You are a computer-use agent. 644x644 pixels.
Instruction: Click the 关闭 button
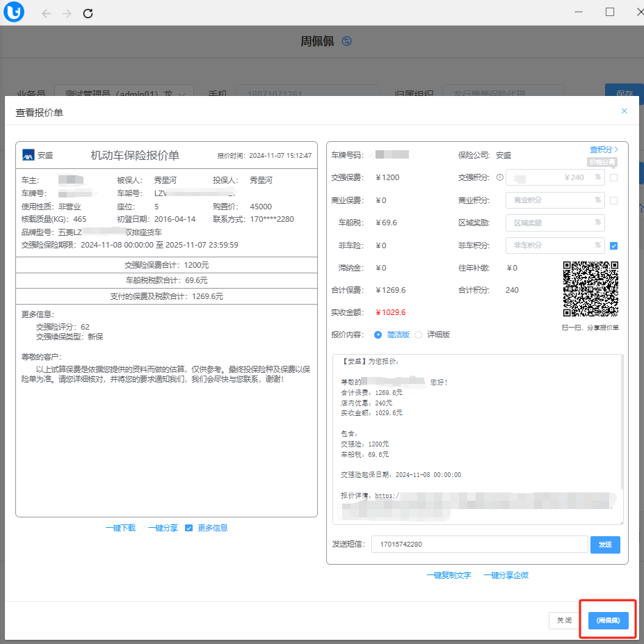(564, 620)
